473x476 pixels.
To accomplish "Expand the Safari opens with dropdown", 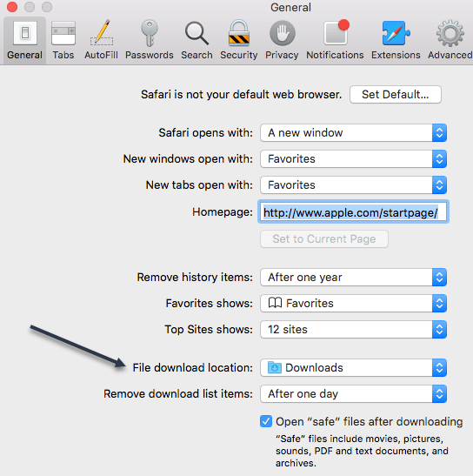I will [x=354, y=132].
